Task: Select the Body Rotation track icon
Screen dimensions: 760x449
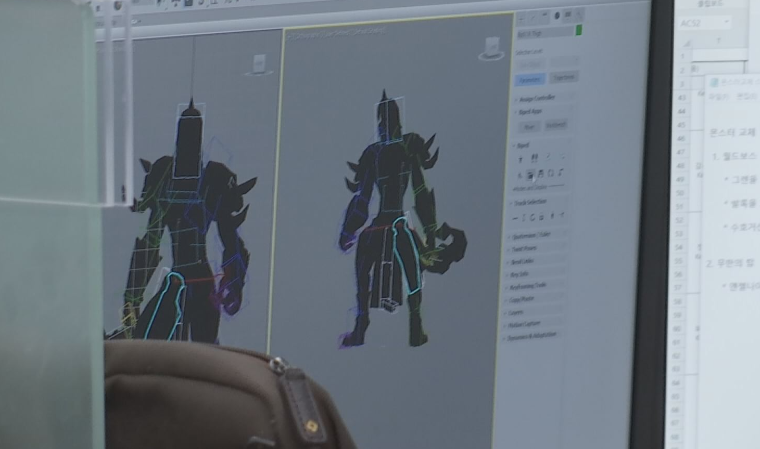Action: [x=533, y=217]
